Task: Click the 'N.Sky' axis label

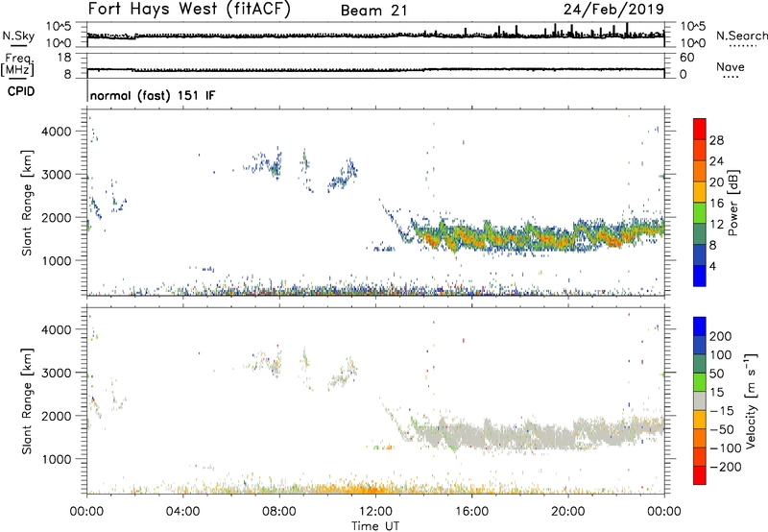Action: [18, 36]
